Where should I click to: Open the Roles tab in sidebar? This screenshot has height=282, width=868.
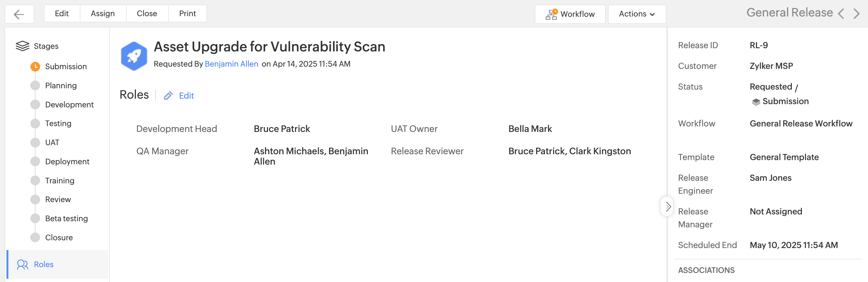point(44,265)
